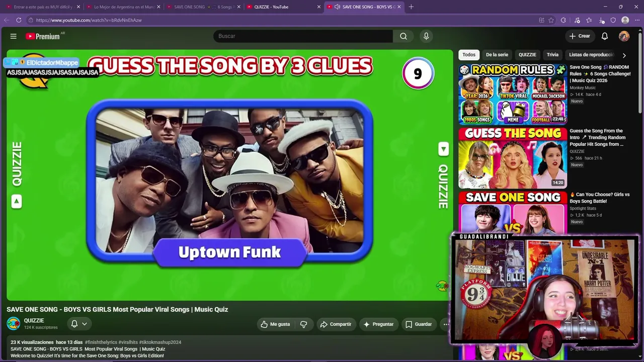Viewport: 644px width, 362px height.
Task: Click the site info icon beside the URL
Action: (31, 20)
